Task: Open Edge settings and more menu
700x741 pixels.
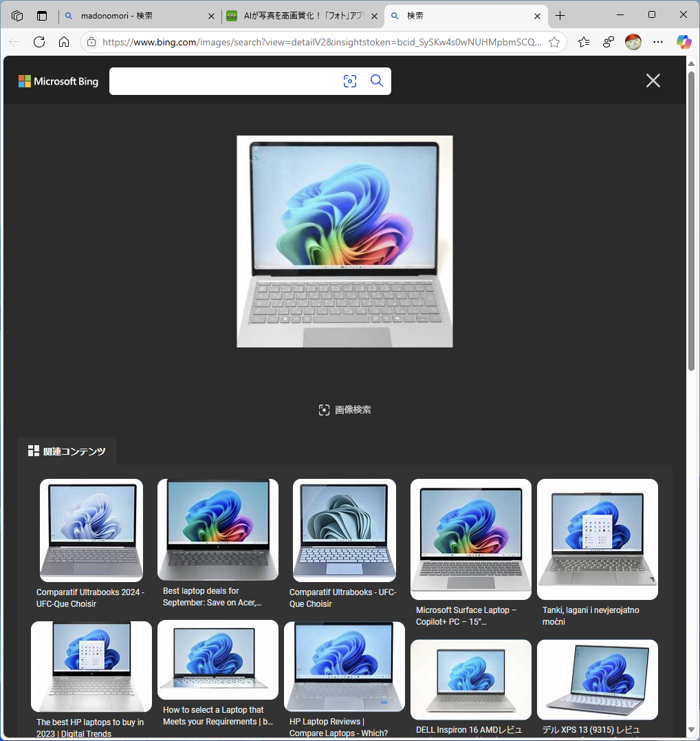Action: 658,42
